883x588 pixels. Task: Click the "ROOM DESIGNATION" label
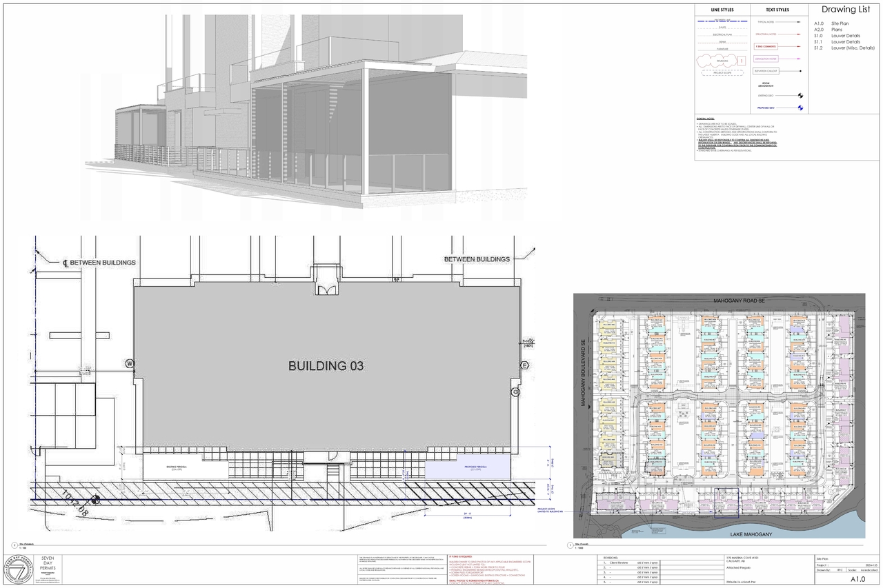766,84
